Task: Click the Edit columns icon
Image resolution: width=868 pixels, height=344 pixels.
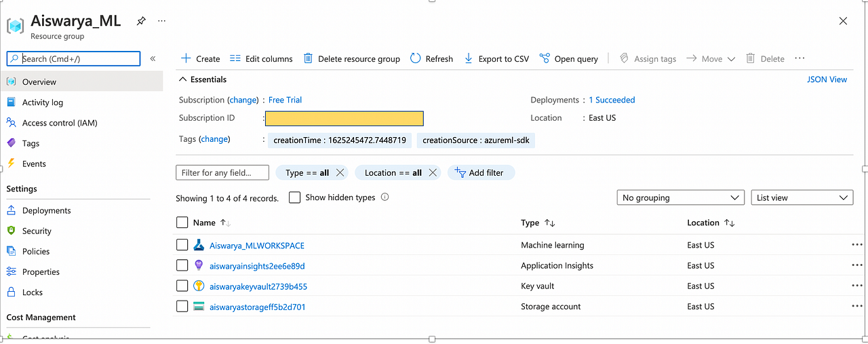Action: click(235, 59)
